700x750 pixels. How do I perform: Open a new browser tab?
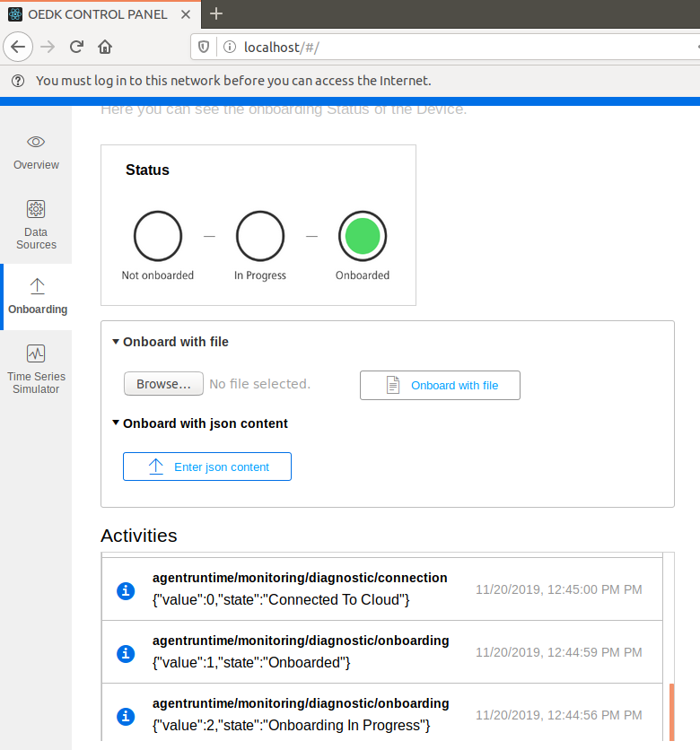(x=216, y=13)
